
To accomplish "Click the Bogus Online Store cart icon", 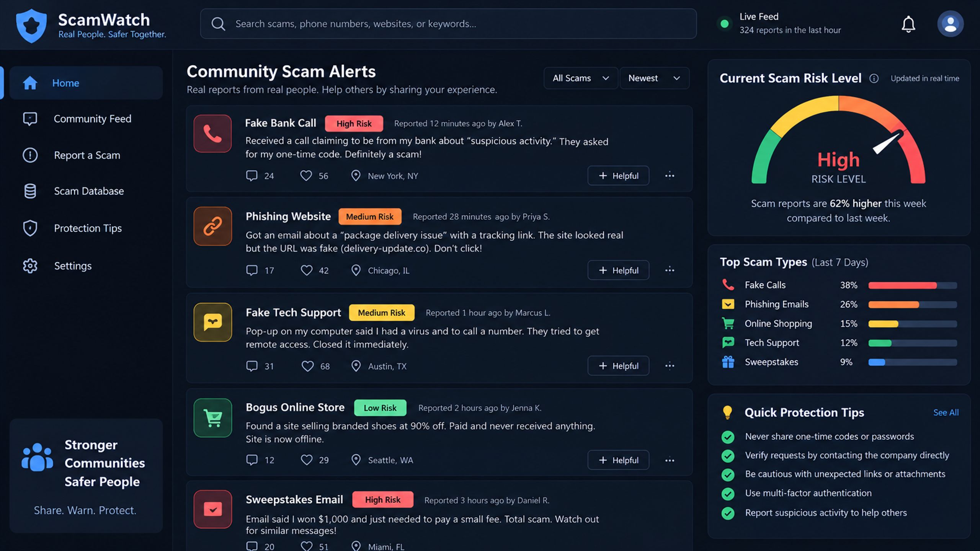I will pyautogui.click(x=212, y=418).
